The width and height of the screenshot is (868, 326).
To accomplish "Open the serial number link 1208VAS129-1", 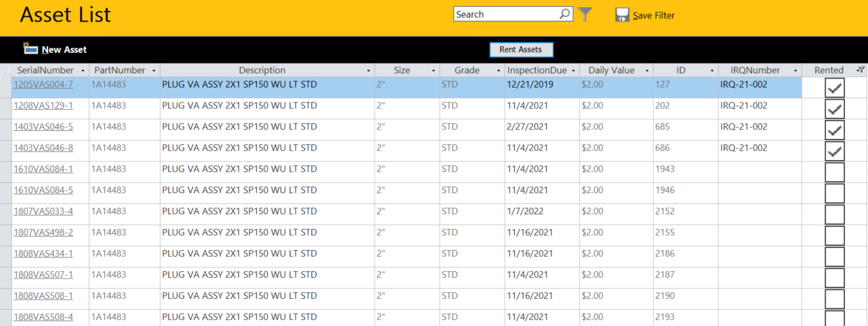I will pos(43,106).
